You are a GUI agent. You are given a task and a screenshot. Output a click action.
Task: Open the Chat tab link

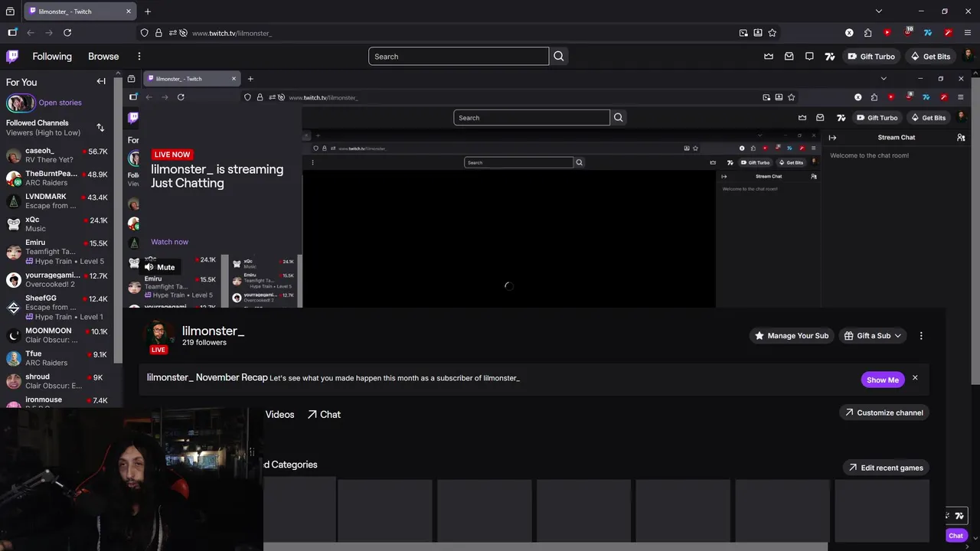(x=324, y=414)
